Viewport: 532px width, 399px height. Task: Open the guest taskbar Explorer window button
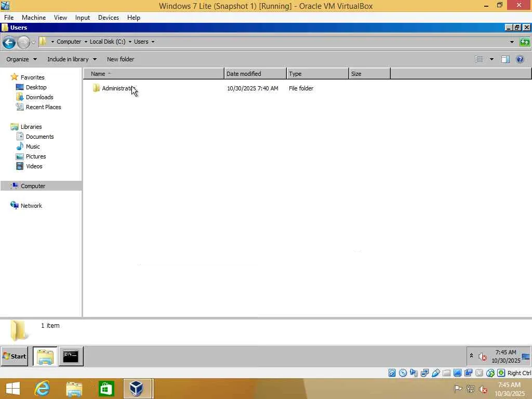(x=45, y=356)
